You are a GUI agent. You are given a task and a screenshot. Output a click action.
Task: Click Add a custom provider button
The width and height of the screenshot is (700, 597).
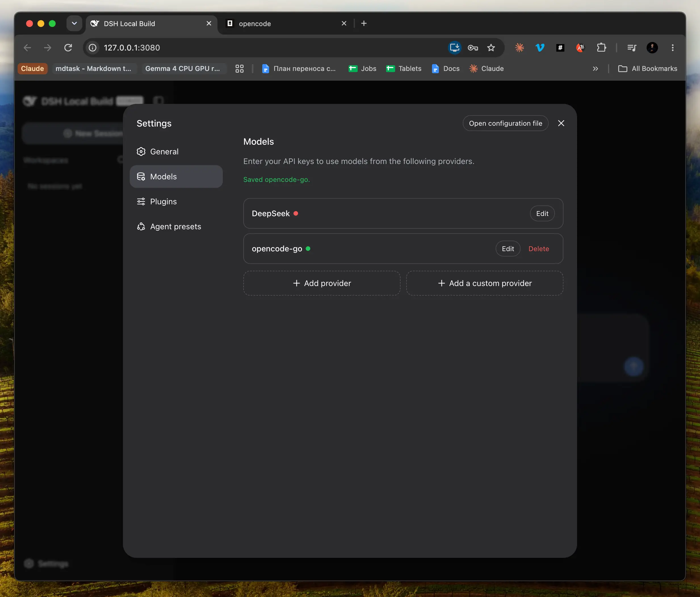point(485,283)
